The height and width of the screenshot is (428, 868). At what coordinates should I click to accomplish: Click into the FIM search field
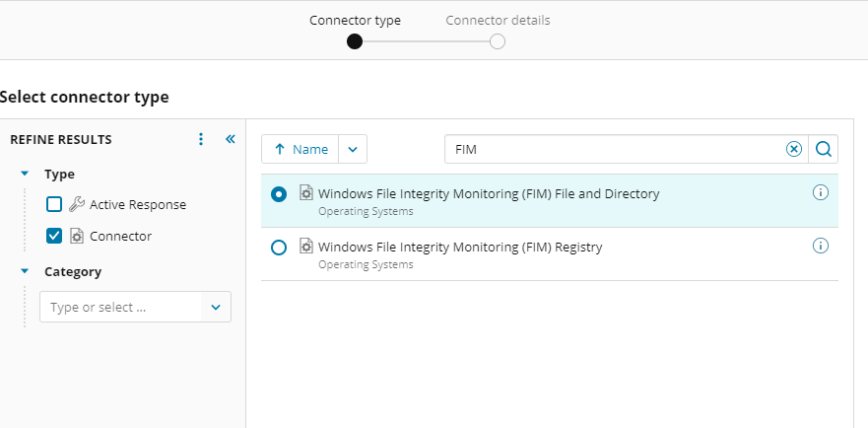pos(611,149)
